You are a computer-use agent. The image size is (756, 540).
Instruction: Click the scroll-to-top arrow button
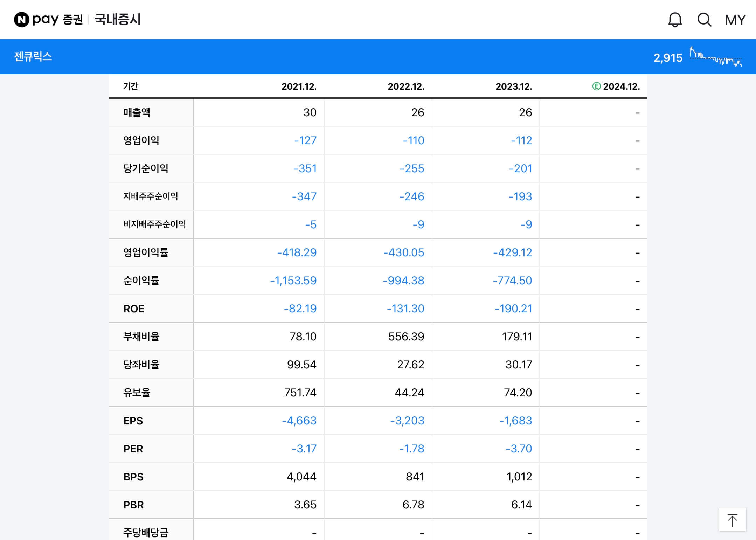[732, 520]
